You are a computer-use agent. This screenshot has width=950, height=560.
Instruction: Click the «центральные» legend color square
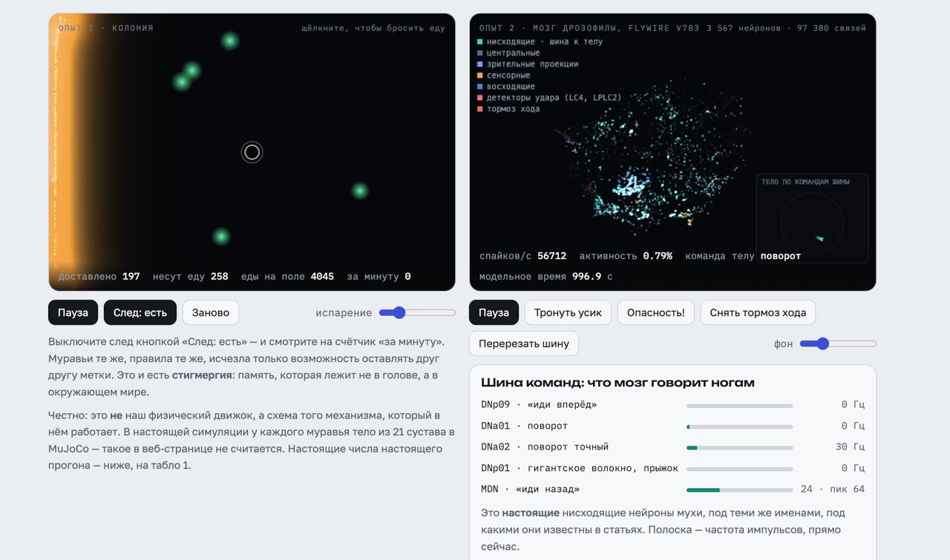(480, 53)
